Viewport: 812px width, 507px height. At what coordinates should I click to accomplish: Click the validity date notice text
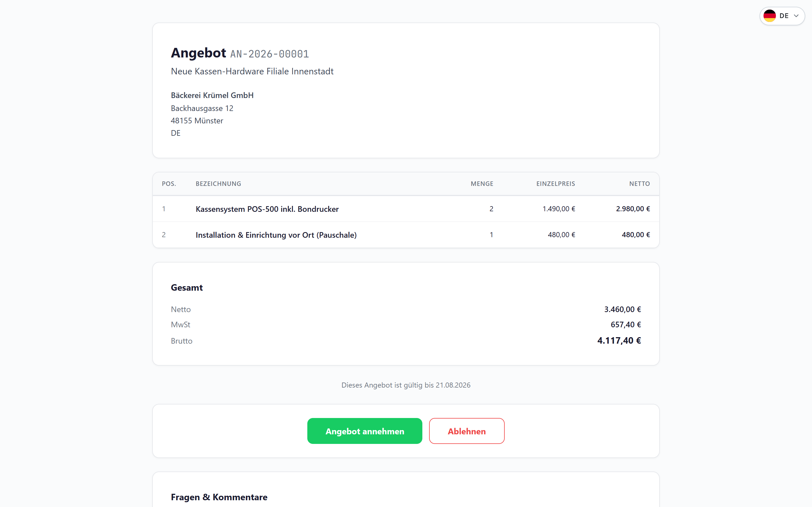pos(406,385)
